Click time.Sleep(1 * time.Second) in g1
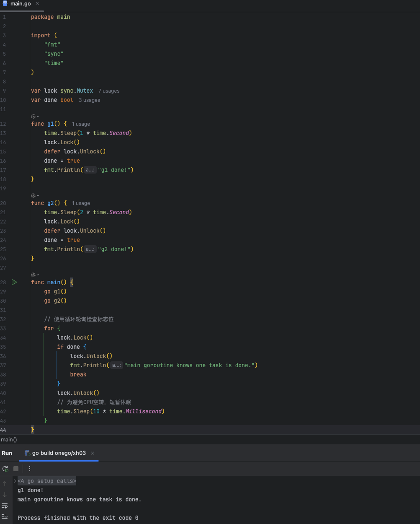The image size is (420, 524). (x=88, y=133)
